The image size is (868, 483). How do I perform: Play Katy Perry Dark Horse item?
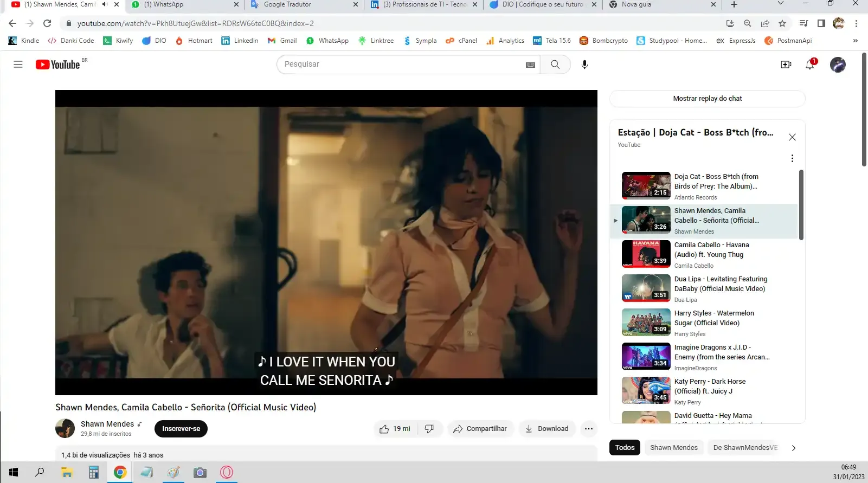coord(704,391)
